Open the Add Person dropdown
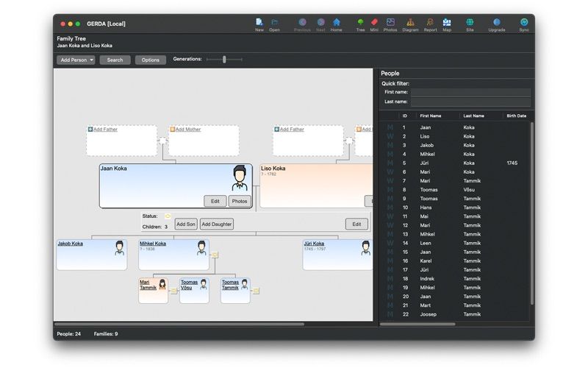The height and width of the screenshot is (368, 588). click(x=76, y=60)
